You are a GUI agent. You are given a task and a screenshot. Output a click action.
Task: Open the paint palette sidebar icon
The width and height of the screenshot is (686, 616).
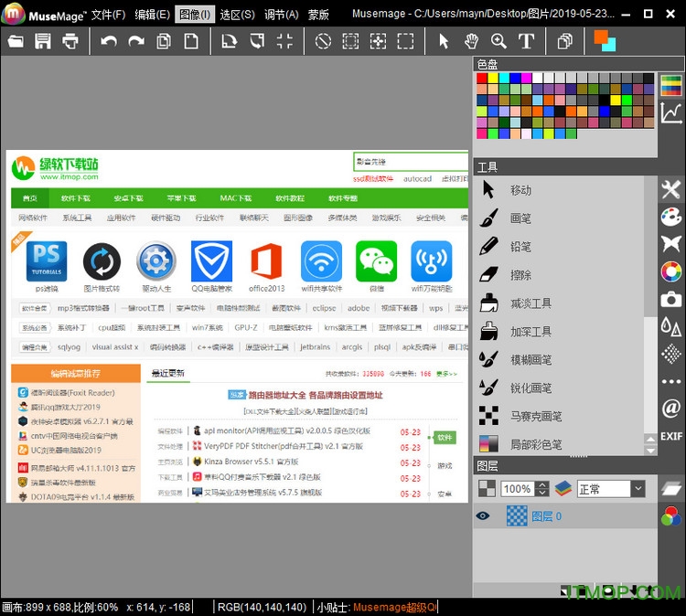coord(671,217)
